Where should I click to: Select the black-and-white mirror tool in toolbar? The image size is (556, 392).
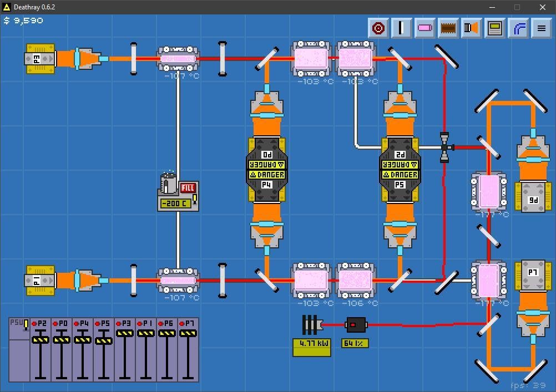coord(401,28)
